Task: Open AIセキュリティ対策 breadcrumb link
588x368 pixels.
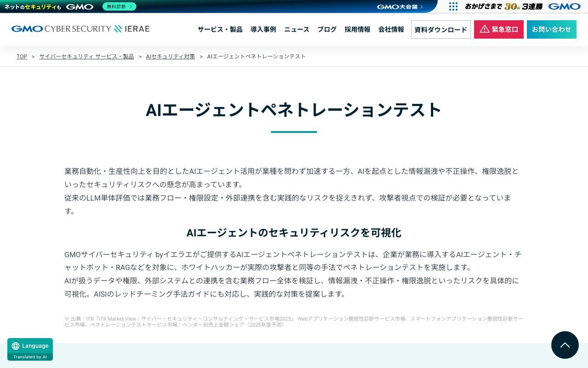Action: 170,57
